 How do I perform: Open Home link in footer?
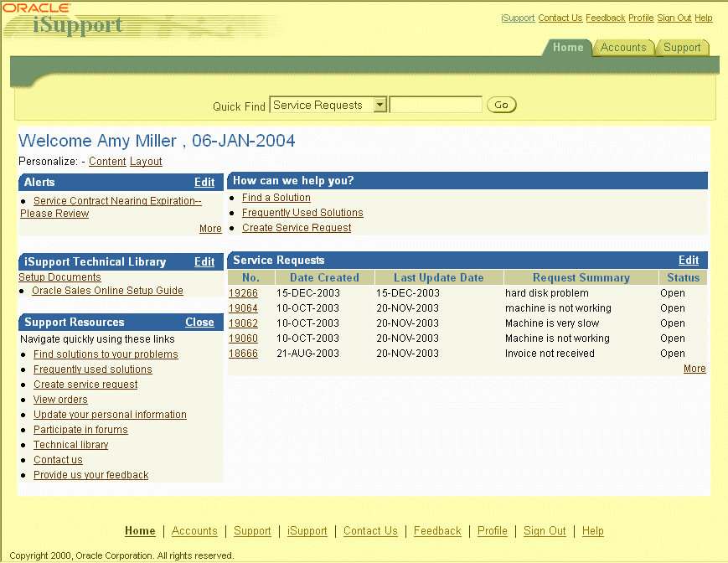(140, 530)
